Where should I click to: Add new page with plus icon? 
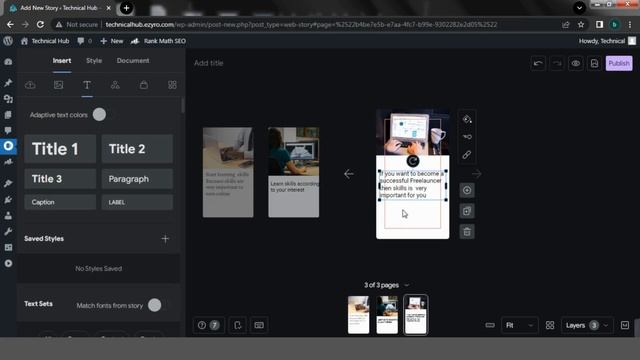pos(467,190)
